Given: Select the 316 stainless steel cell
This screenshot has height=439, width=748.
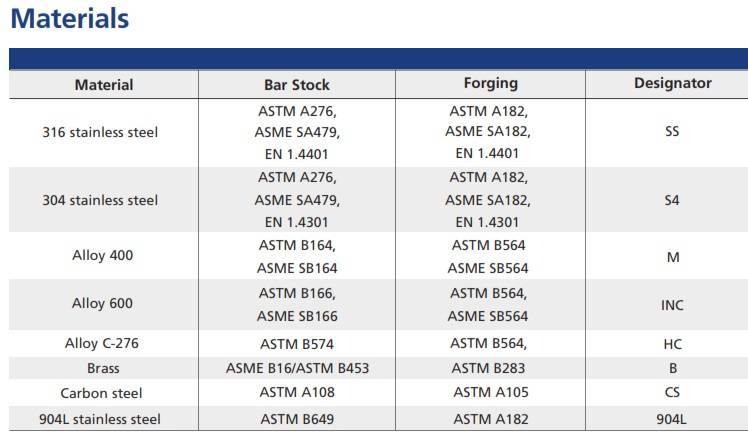Looking at the screenshot, I should (100, 132).
